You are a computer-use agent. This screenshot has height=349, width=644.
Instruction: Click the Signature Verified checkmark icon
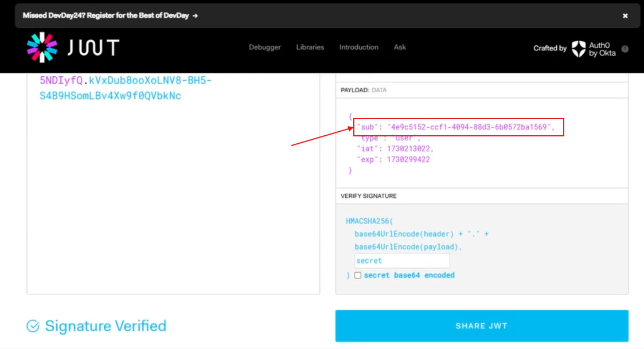[x=33, y=326]
